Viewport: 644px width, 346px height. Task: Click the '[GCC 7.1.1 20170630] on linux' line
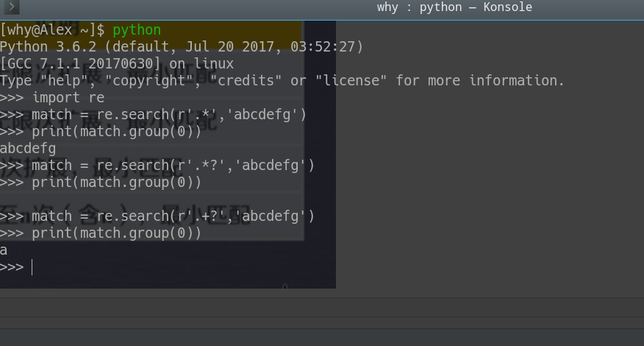click(x=117, y=64)
